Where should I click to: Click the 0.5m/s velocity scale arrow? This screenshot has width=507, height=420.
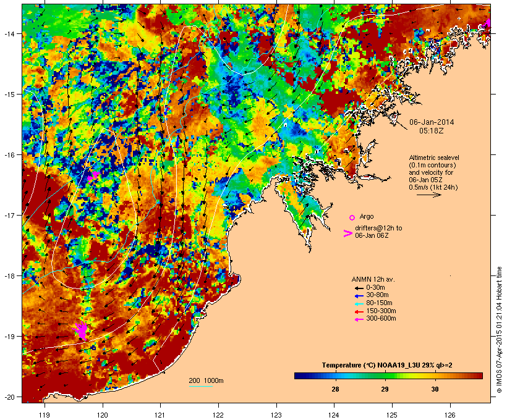[428, 195]
